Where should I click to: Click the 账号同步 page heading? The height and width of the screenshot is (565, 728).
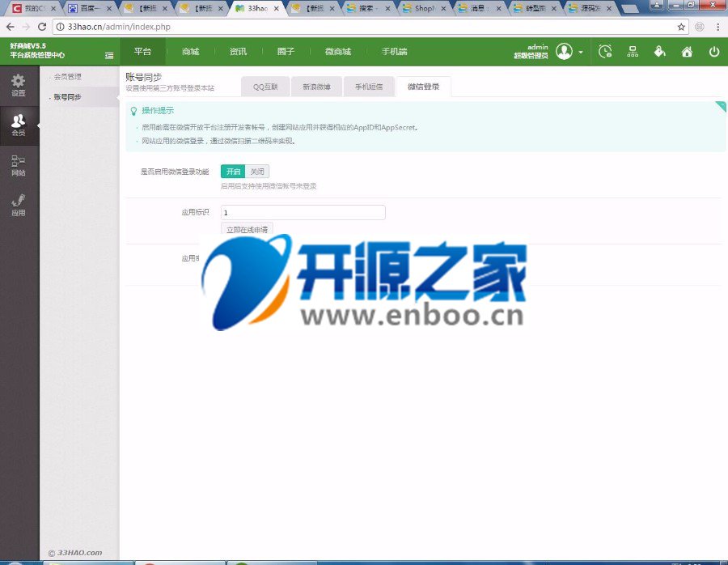tap(143, 77)
